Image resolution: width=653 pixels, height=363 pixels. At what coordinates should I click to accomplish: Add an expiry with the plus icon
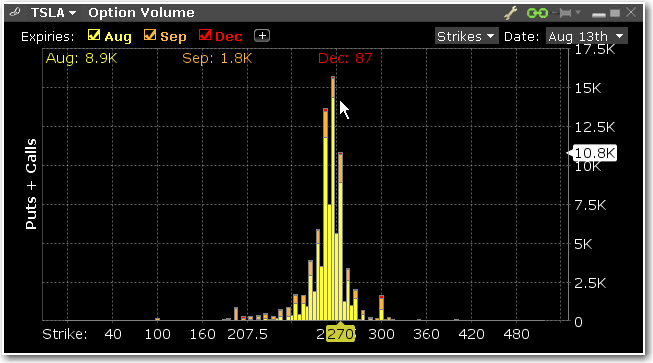pyautogui.click(x=262, y=36)
